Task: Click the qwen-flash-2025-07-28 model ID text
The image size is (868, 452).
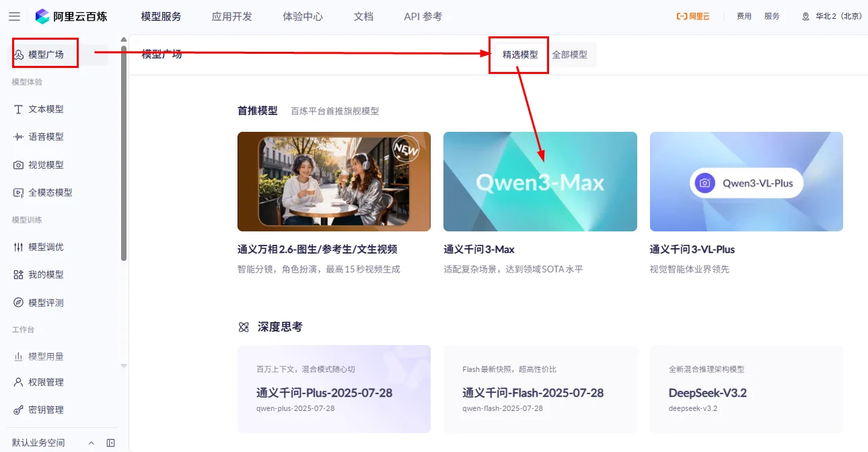Action: coord(503,408)
